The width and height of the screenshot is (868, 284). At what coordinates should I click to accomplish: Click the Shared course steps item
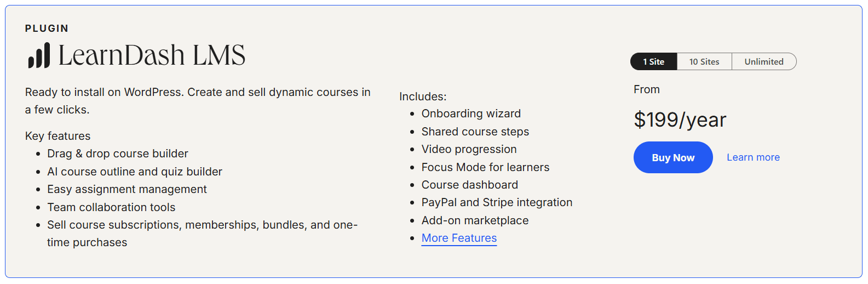click(x=475, y=132)
